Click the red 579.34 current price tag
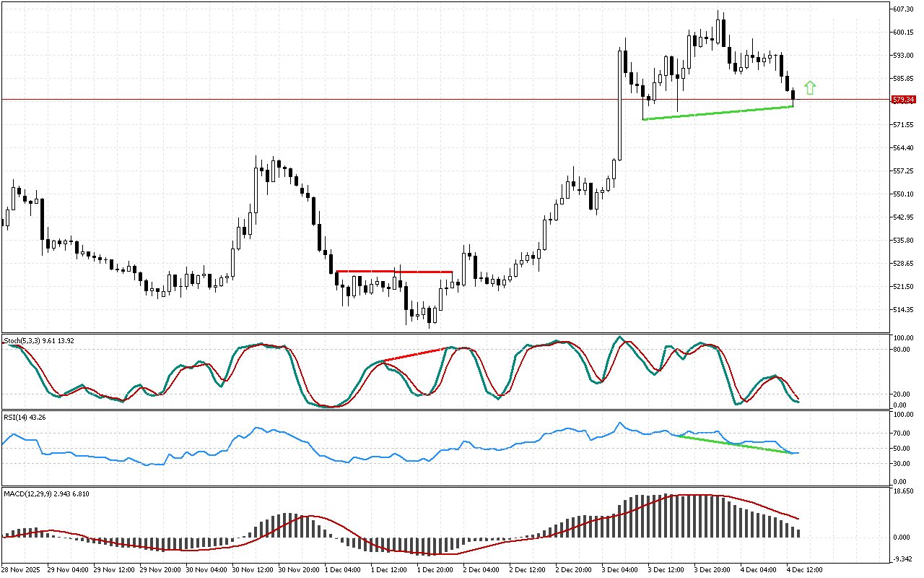Screen dimensions: 924x578 click(904, 100)
